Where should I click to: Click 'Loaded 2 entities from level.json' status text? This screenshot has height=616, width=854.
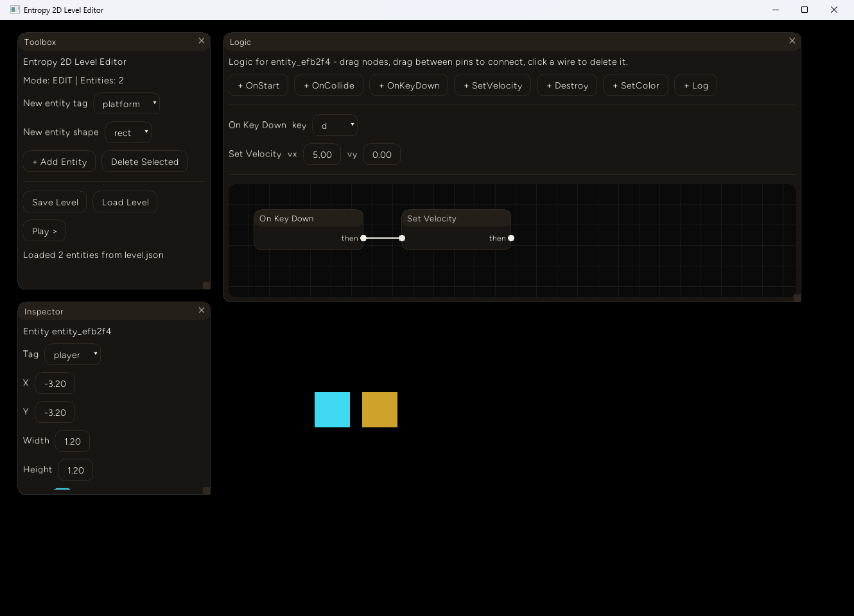[x=93, y=255]
